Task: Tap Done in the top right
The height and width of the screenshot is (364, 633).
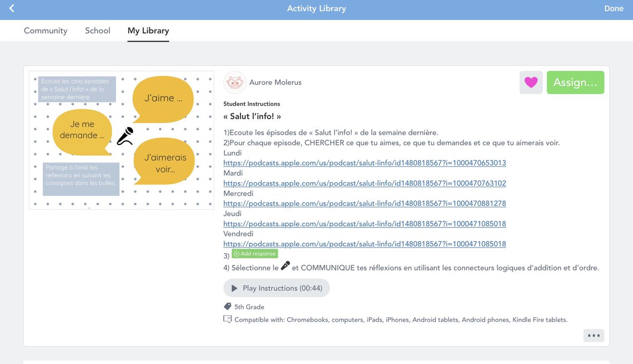Action: (x=613, y=8)
